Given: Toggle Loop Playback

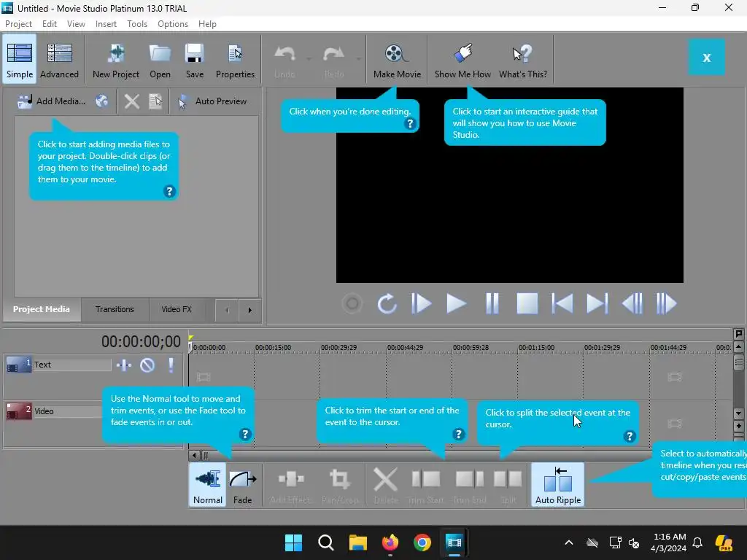Looking at the screenshot, I should click(387, 303).
